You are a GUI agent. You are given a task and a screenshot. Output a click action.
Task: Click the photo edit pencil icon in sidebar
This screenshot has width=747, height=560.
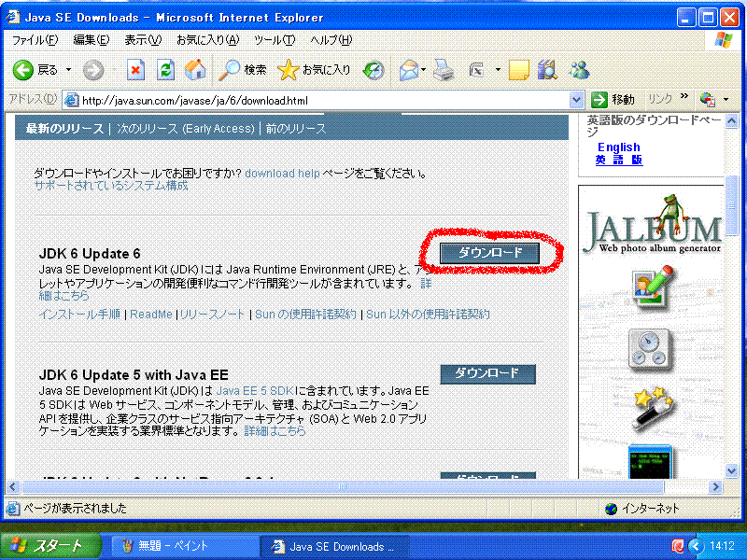point(652,287)
